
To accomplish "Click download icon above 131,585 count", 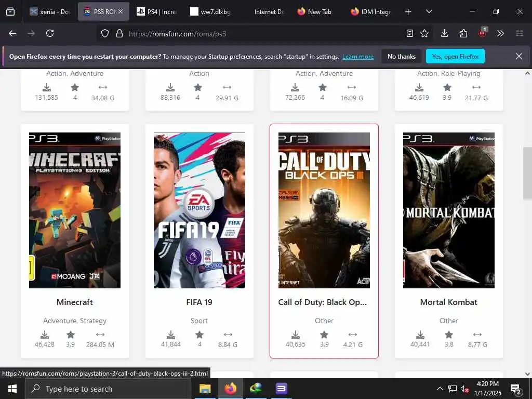I will click(x=47, y=87).
